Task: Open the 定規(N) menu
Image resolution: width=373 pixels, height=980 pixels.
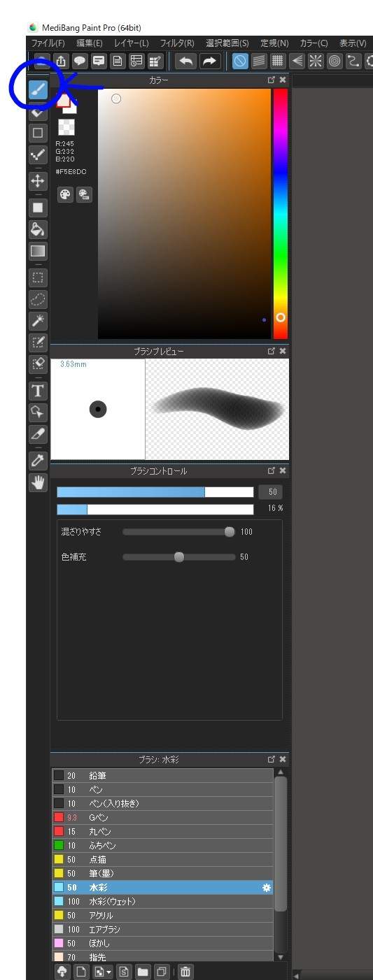Action: (274, 43)
